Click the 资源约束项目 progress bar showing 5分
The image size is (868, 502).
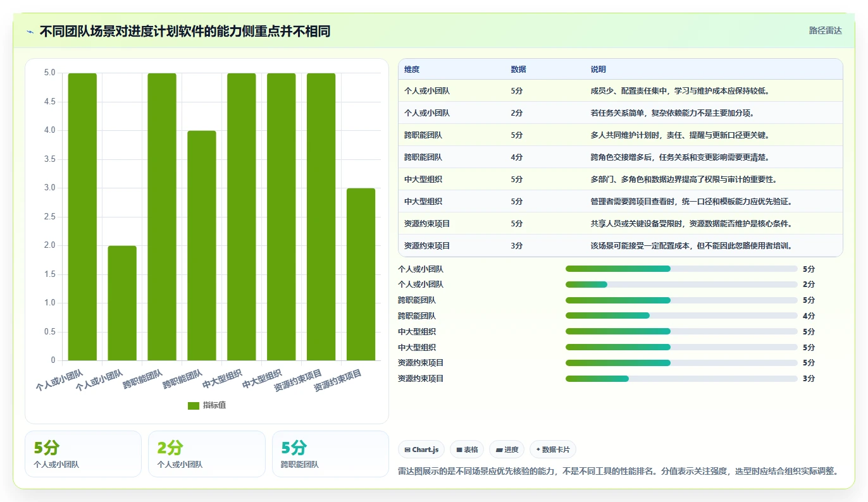tap(681, 363)
